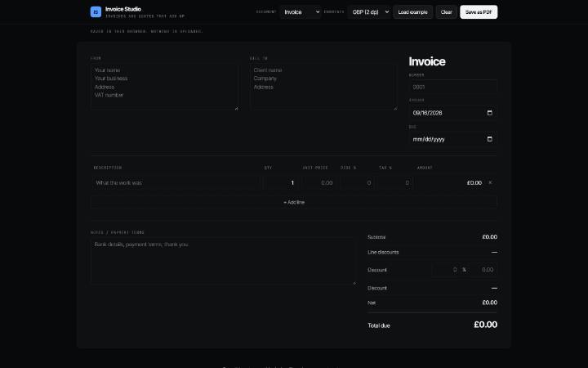Viewport: 588px width, 368px height.
Task: Click the Net amount £0.00
Action: (x=490, y=303)
